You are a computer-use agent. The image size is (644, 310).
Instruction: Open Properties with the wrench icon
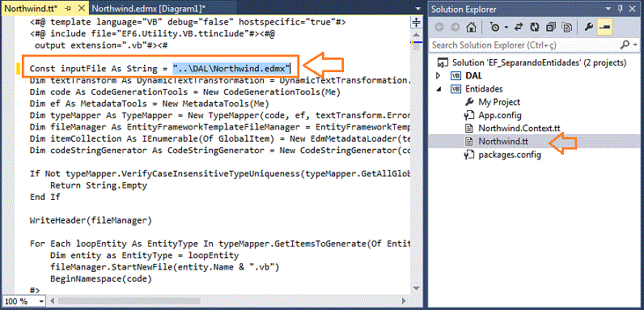point(588,28)
